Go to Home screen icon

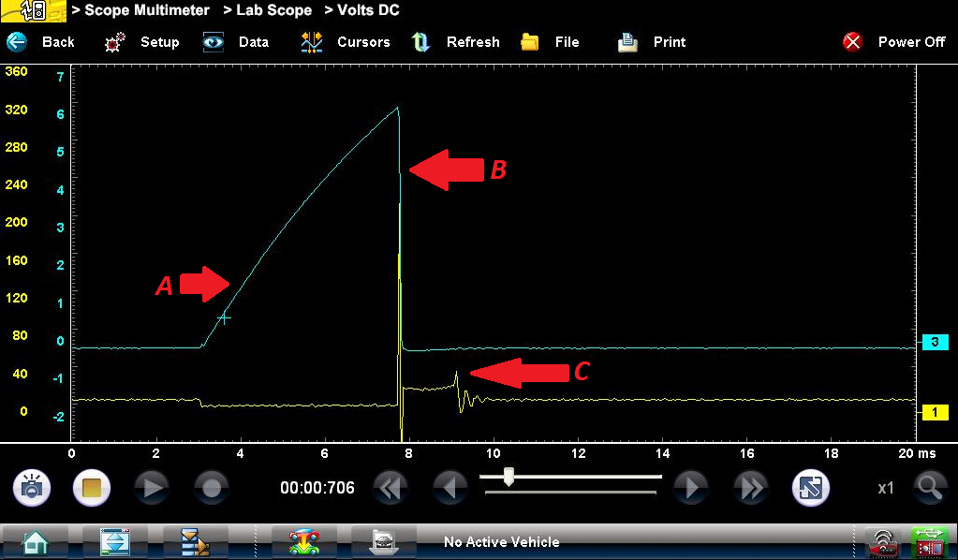point(36,541)
